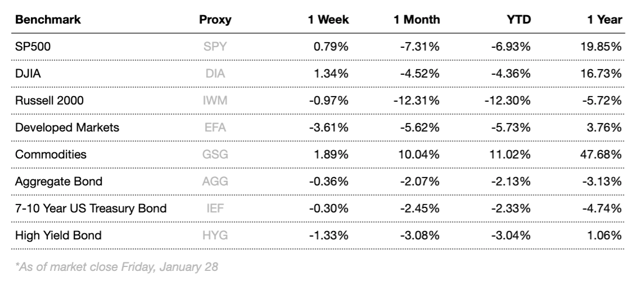Viewport: 644px width, 281px height.
Task: Click the 7-10 Year US Treasury Bond label
Action: pos(90,208)
